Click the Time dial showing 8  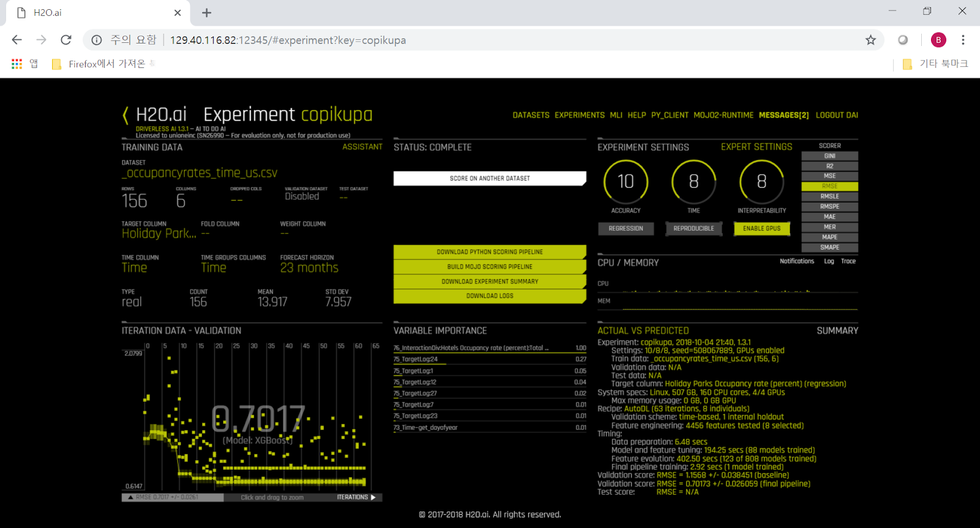(693, 181)
